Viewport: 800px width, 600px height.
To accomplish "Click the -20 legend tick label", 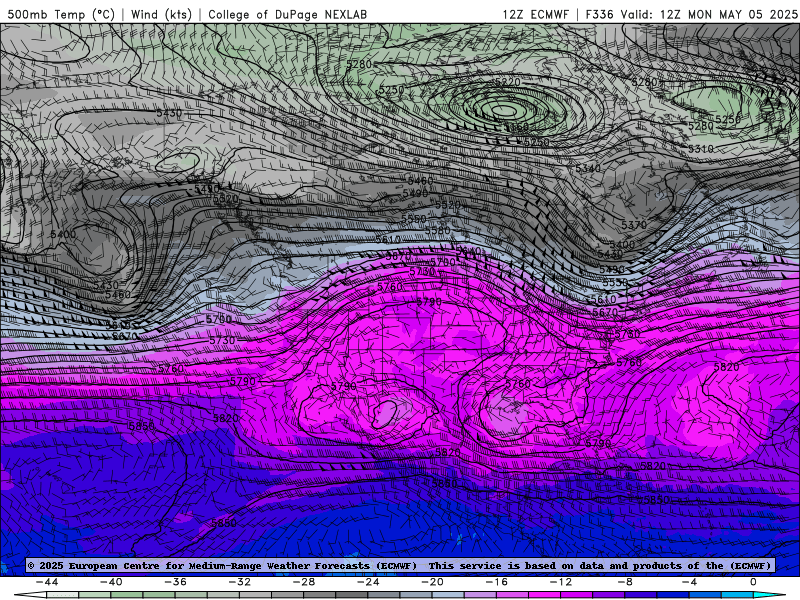I will click(x=433, y=582).
